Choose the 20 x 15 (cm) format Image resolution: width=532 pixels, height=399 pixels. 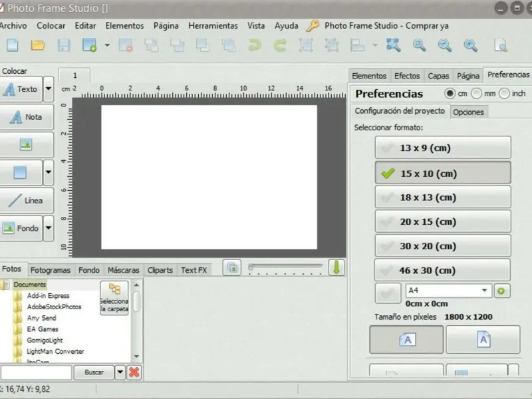coord(443,222)
